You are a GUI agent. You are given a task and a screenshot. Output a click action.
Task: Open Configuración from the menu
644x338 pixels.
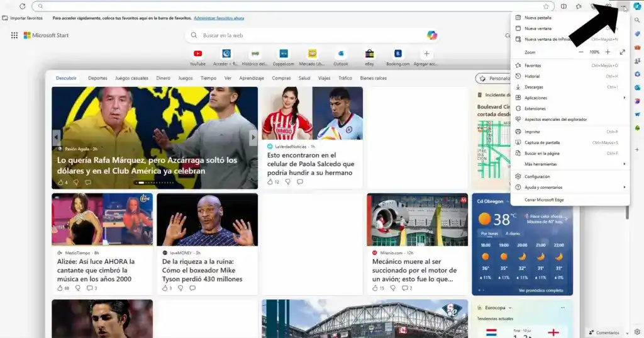[570, 176]
